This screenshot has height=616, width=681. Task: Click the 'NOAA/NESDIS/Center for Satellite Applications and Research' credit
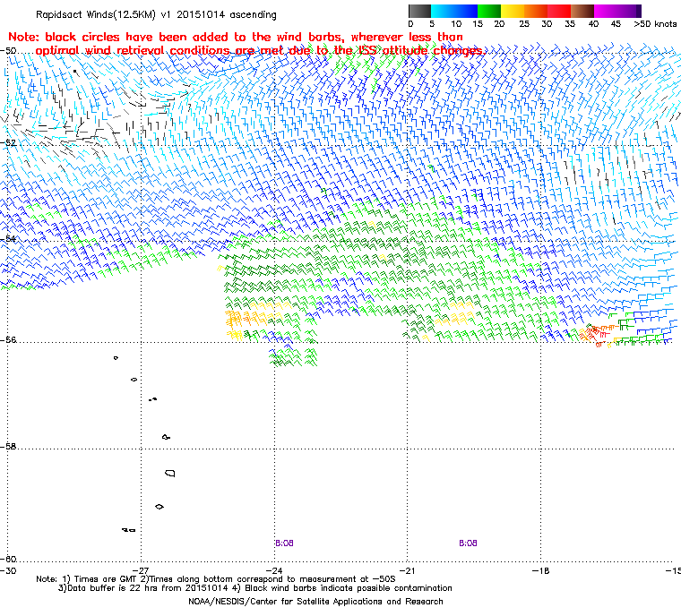click(315, 602)
